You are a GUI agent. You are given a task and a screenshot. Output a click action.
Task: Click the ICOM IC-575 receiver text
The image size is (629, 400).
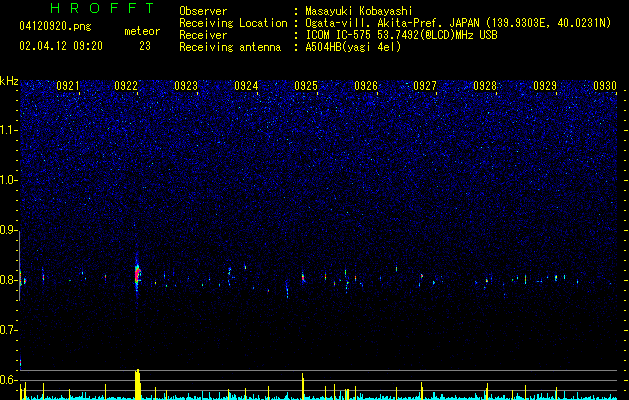tap(401, 35)
